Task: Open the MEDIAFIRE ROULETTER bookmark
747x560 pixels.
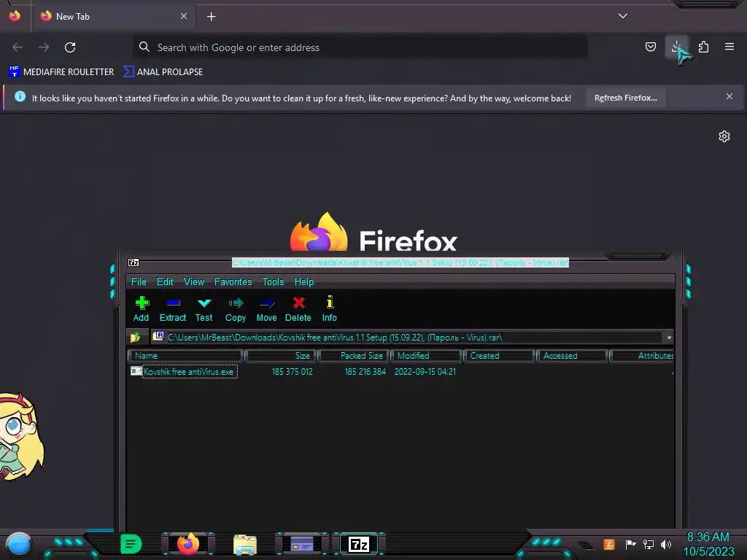Action: click(61, 72)
